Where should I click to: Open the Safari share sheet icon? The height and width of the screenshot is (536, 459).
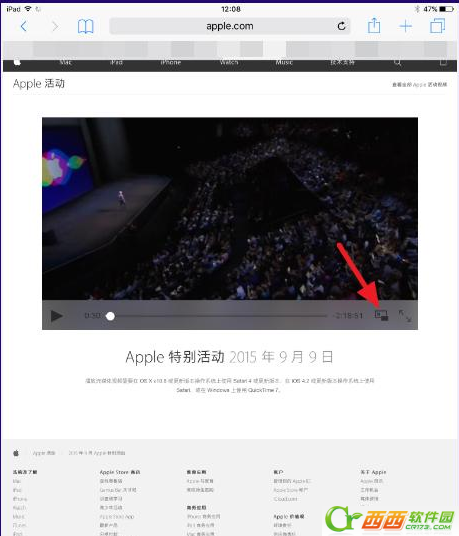[374, 26]
